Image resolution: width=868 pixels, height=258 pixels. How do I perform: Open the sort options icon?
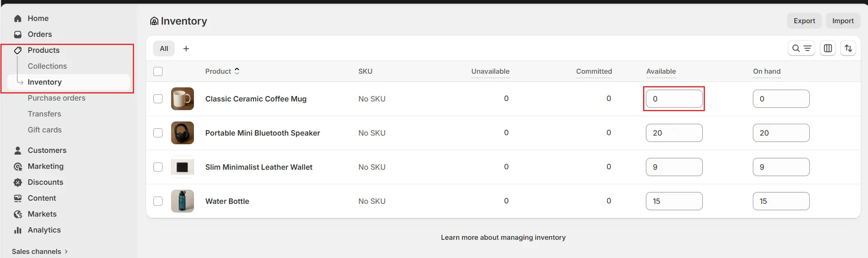[x=848, y=48]
